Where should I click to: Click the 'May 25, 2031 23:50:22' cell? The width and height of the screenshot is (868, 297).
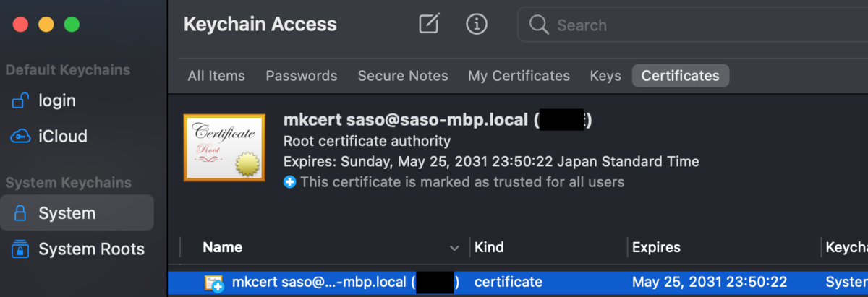[x=710, y=283]
